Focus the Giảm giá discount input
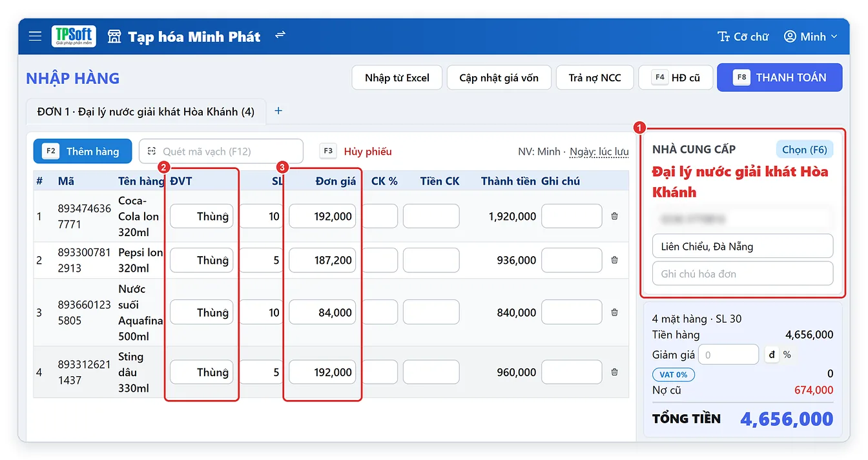Image resolution: width=868 pixels, height=460 pixels. pos(728,354)
